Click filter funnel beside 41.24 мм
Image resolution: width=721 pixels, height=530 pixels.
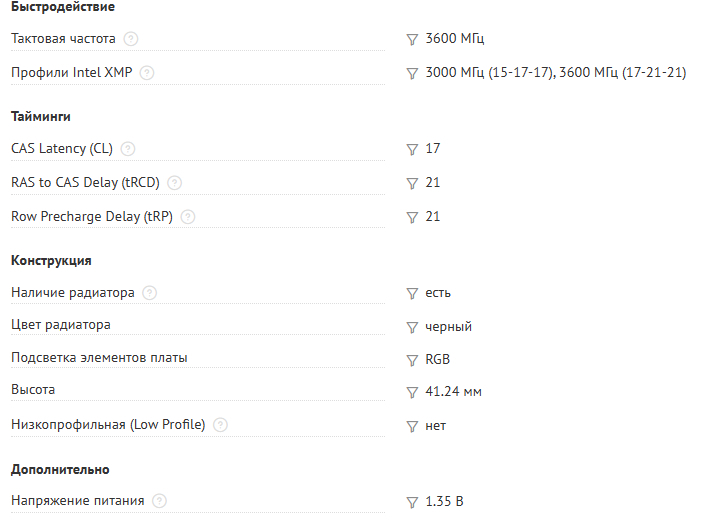(x=411, y=392)
